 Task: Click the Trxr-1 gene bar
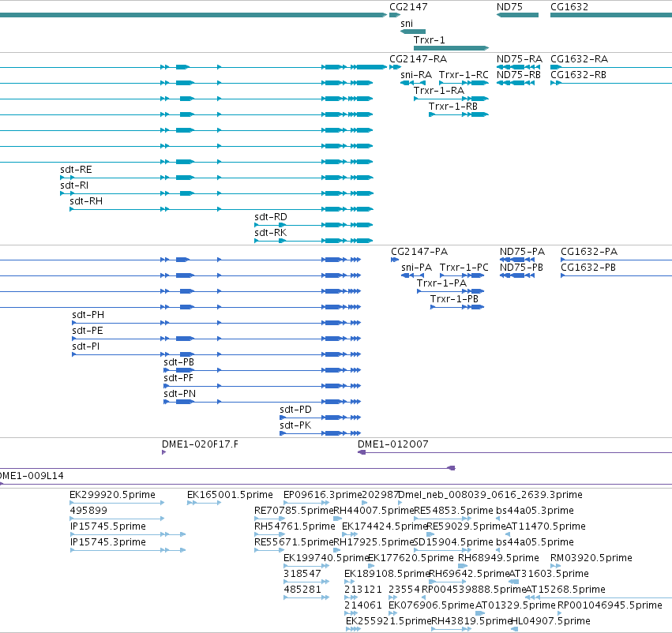pos(451,48)
